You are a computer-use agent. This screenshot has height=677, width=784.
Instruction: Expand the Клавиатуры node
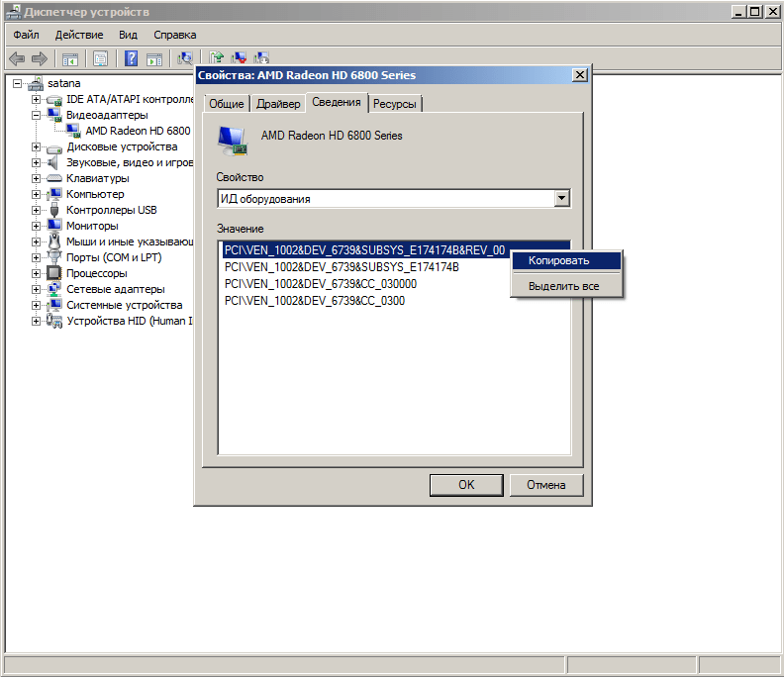click(36, 178)
